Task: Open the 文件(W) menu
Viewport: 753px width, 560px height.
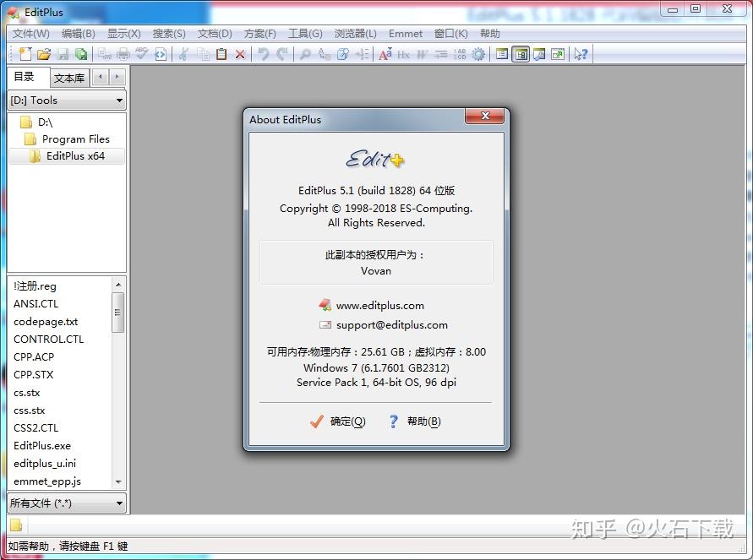Action: (x=30, y=34)
